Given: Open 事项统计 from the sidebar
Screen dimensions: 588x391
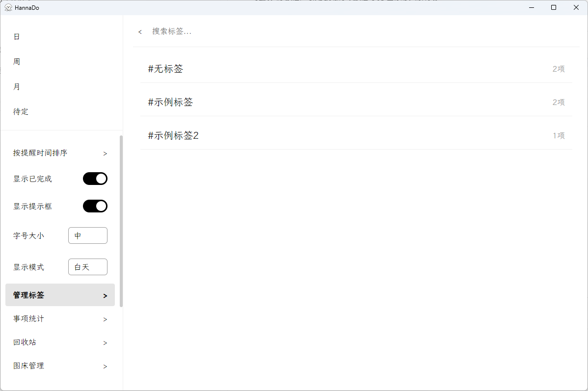Looking at the screenshot, I should (59, 318).
